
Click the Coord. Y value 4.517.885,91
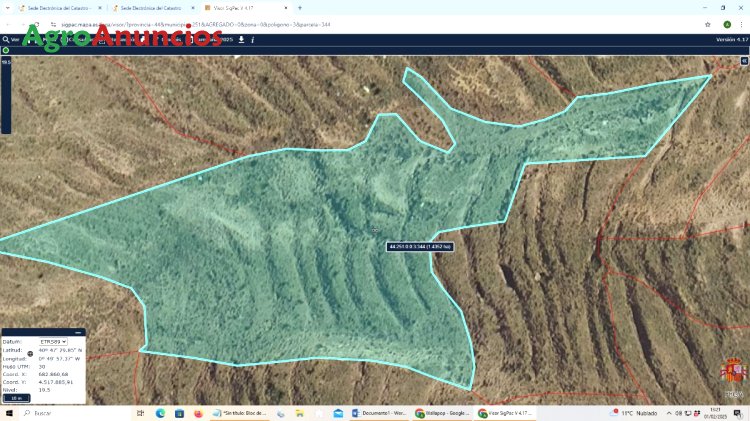click(56, 382)
